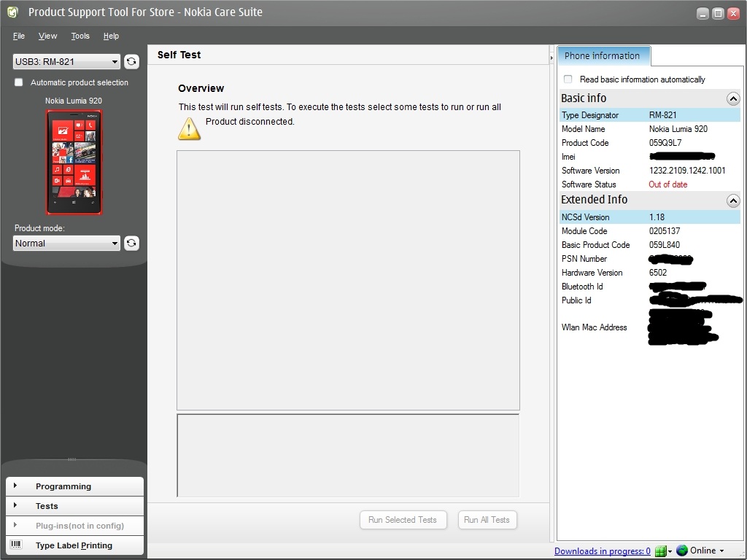This screenshot has height=560, width=747.
Task: Click the Software Status Out of date value
Action: coord(668,184)
